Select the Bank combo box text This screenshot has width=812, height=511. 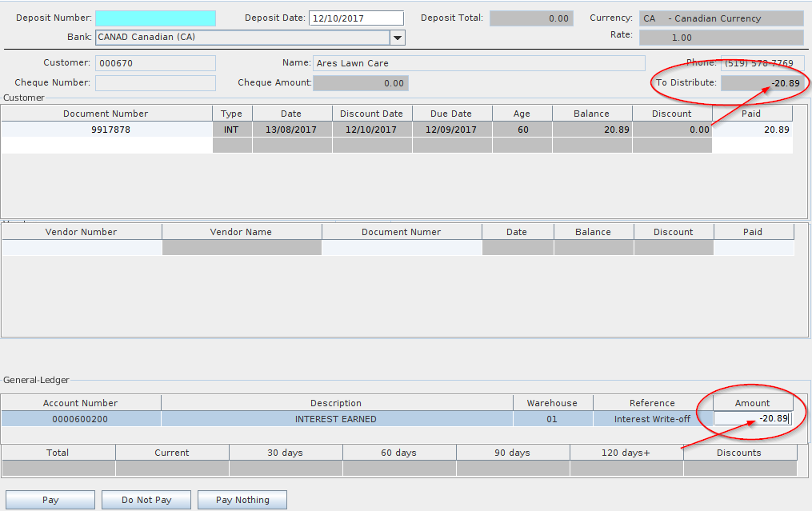point(242,38)
